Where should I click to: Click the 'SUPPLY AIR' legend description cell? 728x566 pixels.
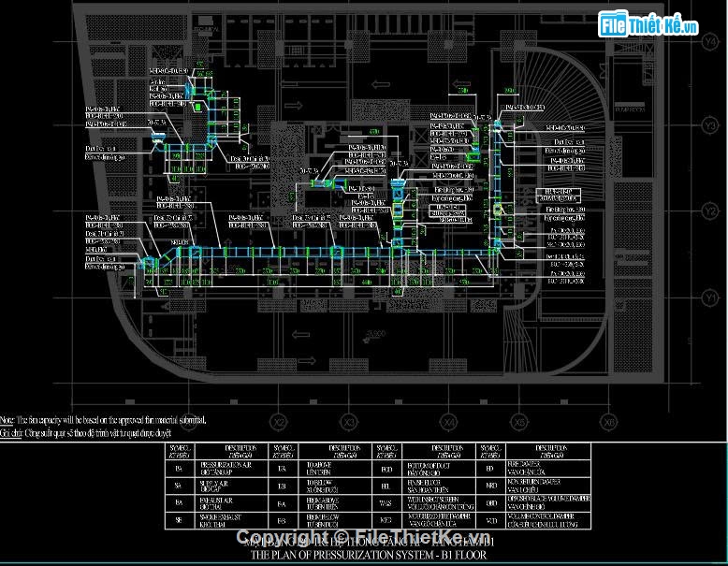coord(232,486)
